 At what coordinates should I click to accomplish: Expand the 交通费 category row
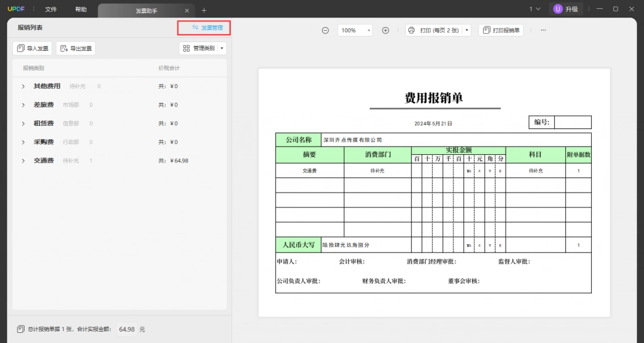23,161
